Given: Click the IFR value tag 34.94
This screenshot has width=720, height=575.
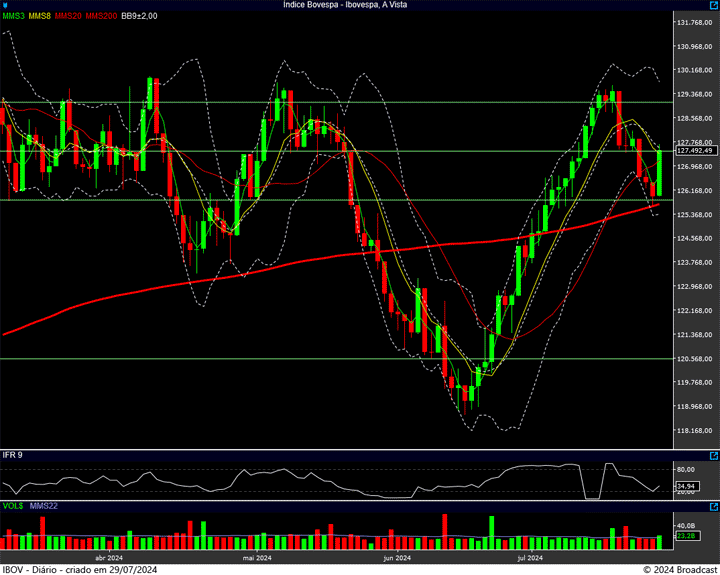Looking at the screenshot, I should [685, 484].
